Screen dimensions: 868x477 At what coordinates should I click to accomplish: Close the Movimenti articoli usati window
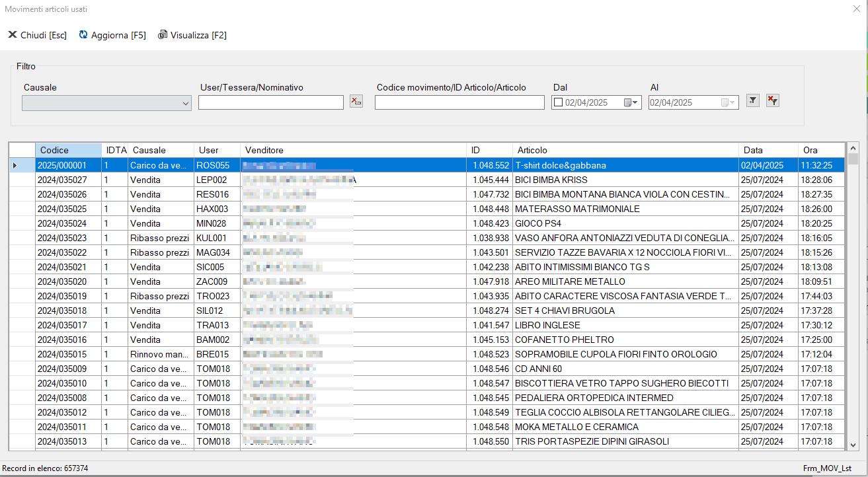[x=857, y=9]
